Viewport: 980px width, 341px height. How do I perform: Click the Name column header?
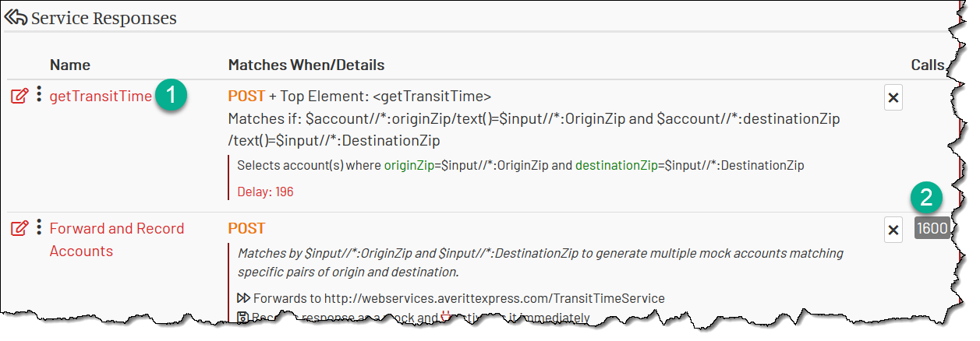click(x=70, y=65)
